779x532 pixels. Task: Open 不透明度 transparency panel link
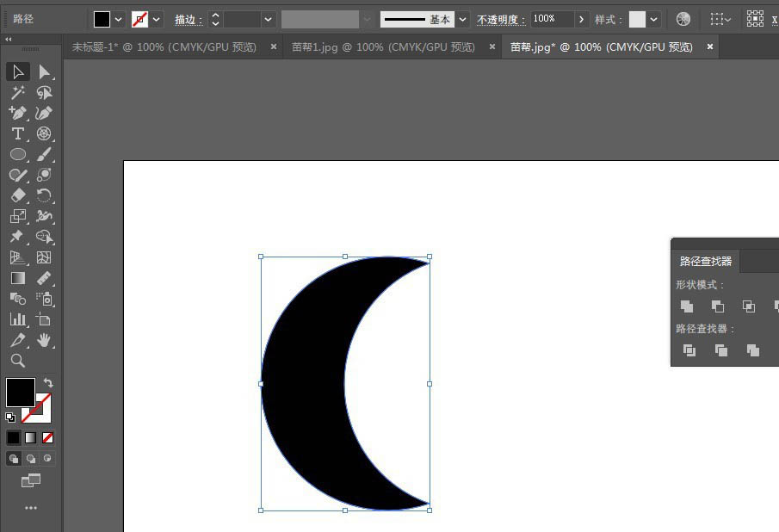coord(501,20)
